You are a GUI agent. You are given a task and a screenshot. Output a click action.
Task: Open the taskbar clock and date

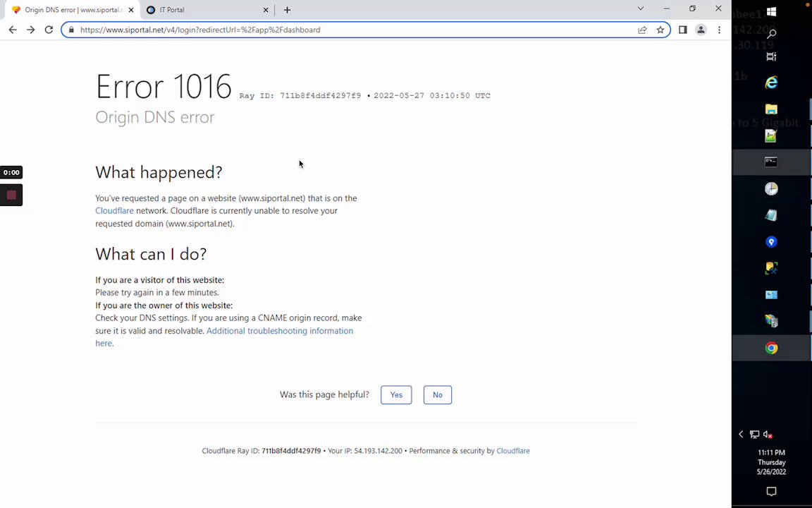(x=771, y=462)
